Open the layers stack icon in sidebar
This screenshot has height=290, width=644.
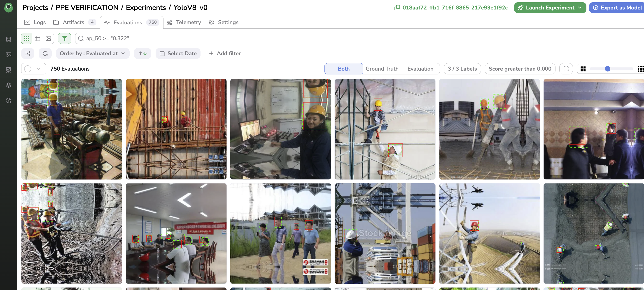[9, 85]
